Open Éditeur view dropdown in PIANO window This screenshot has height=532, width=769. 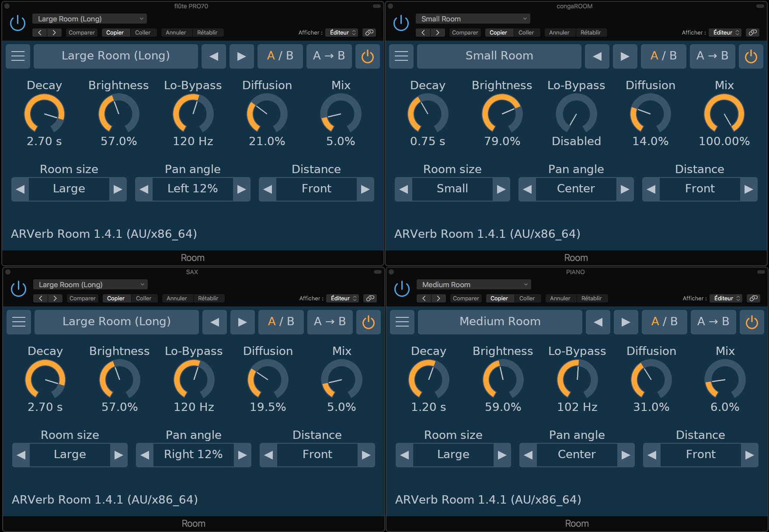pyautogui.click(x=726, y=298)
